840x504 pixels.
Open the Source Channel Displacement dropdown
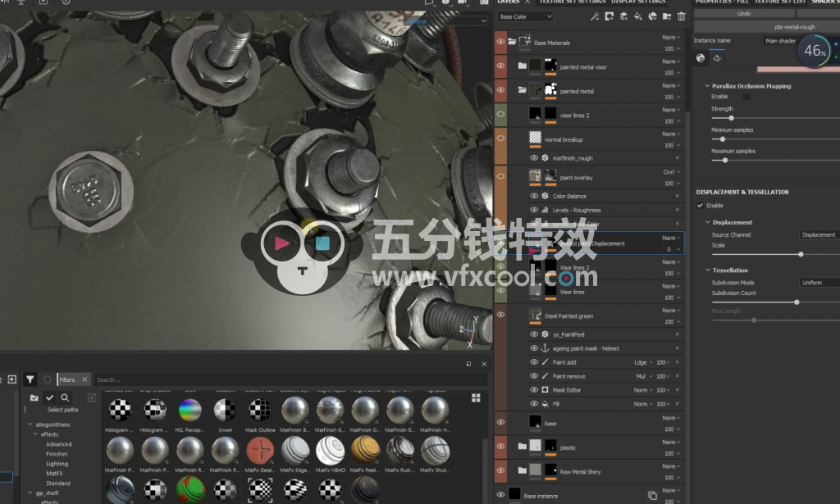point(819,235)
